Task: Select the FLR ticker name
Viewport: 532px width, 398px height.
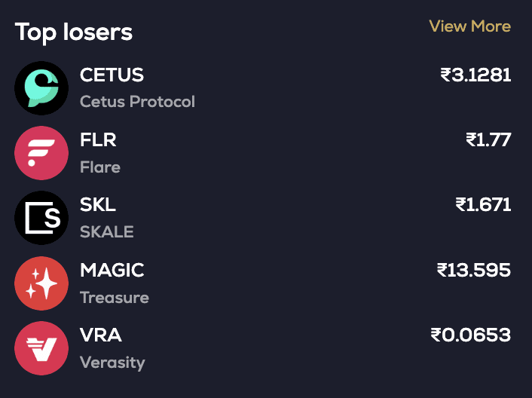Action: click(x=98, y=140)
